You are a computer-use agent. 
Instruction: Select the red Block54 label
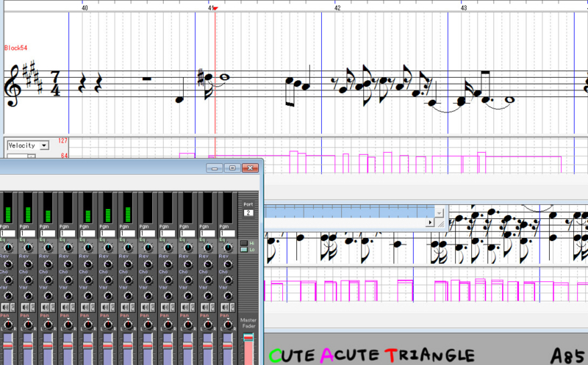click(15, 48)
